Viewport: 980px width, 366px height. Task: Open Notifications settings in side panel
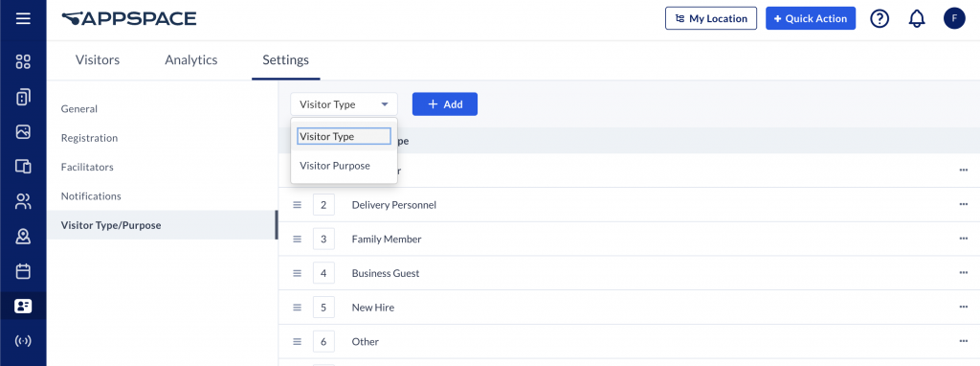[91, 195]
